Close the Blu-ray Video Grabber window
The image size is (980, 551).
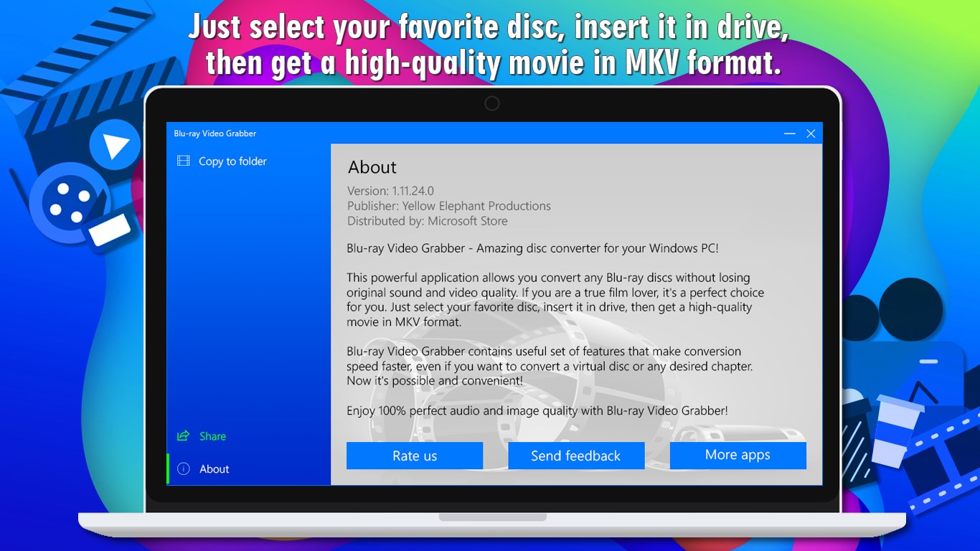tap(811, 133)
